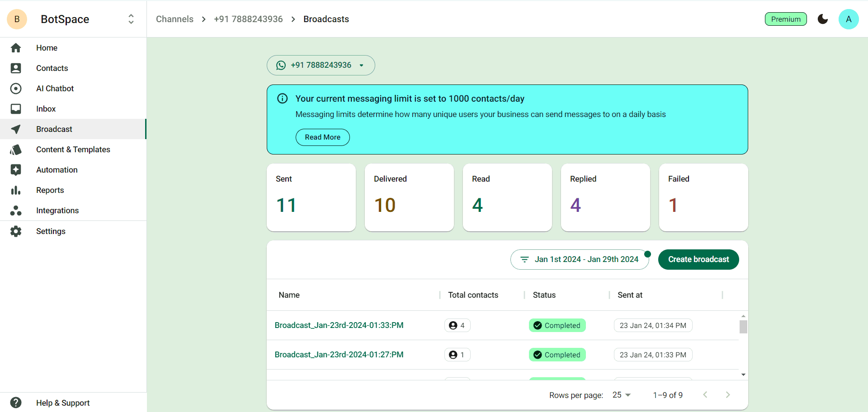
Task: Click the Delivered stat card
Action: pos(409,197)
